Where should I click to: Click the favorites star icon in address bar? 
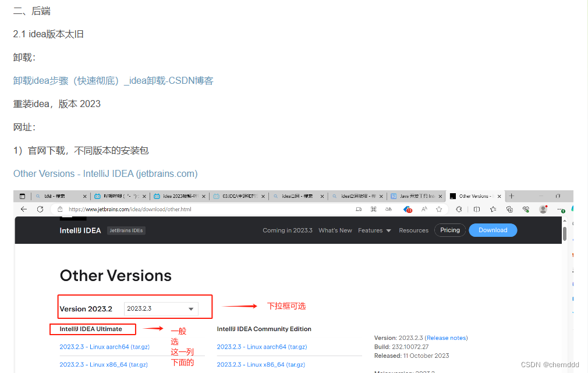pos(439,209)
